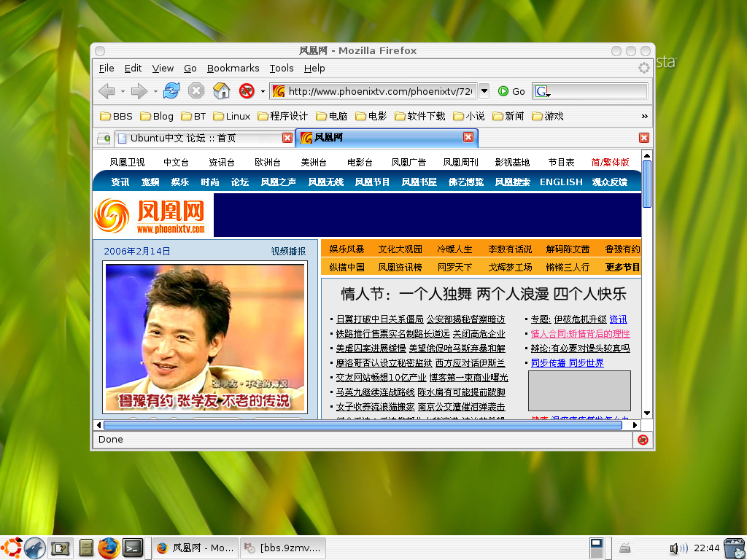Click the Stop loading button
Viewport: 747px width, 560px height.
coord(196,90)
